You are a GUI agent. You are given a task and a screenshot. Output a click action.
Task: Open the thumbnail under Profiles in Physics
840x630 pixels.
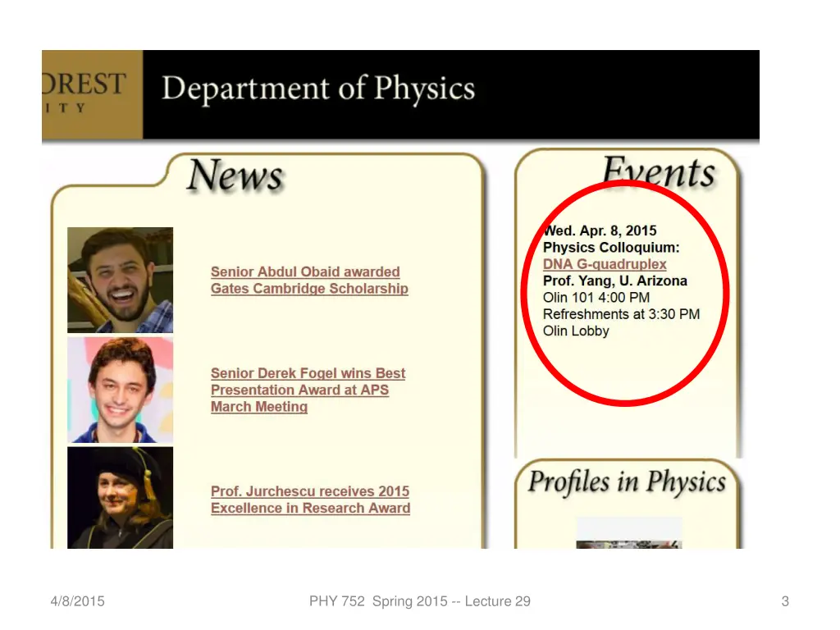[x=628, y=532]
